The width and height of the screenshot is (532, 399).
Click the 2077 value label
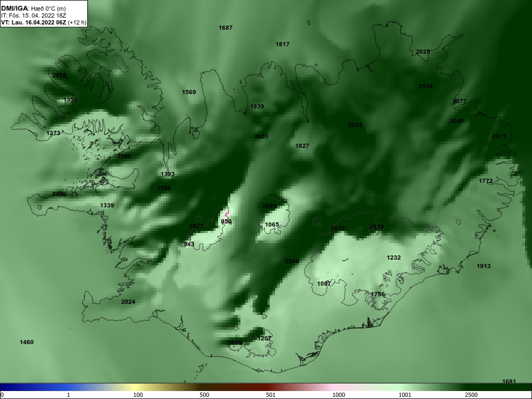pos(460,101)
